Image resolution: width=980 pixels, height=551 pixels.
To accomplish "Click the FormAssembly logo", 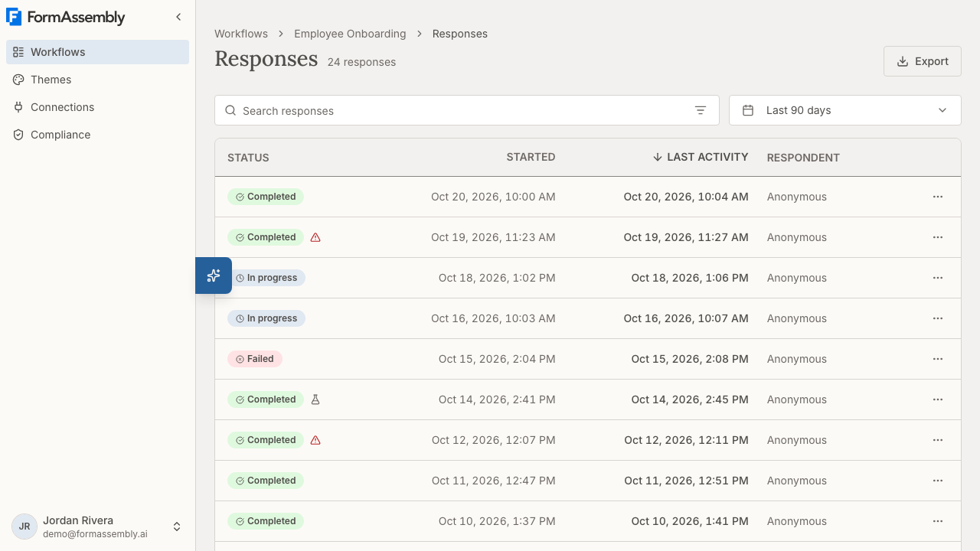I will coord(66,17).
